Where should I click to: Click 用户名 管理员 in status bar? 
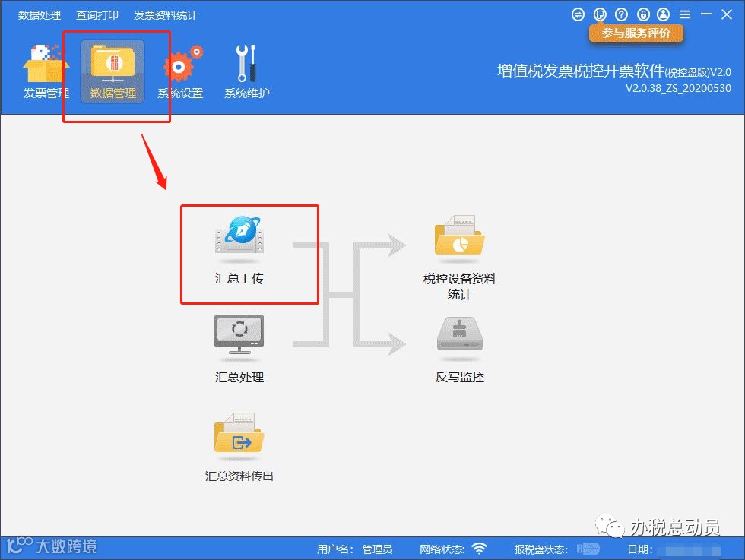coord(354,549)
